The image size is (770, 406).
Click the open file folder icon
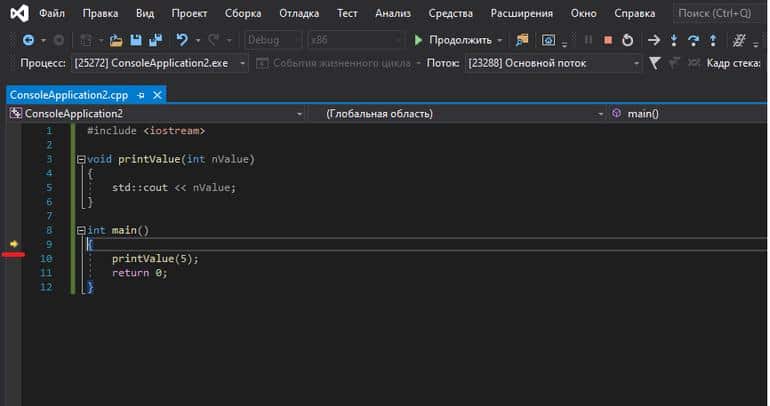click(116, 40)
